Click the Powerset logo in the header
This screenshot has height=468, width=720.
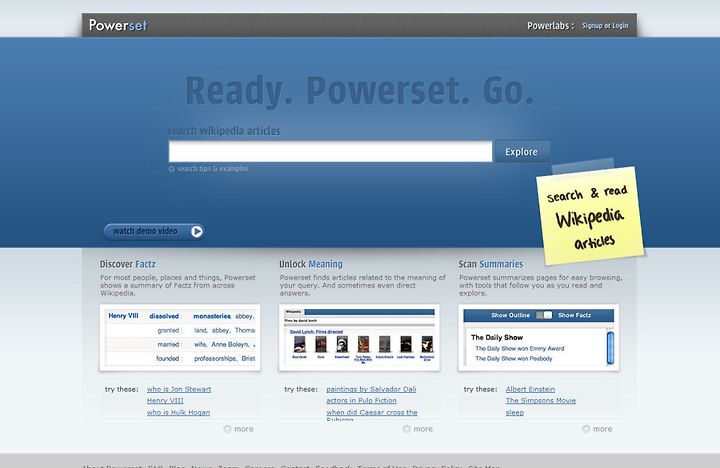(x=118, y=25)
